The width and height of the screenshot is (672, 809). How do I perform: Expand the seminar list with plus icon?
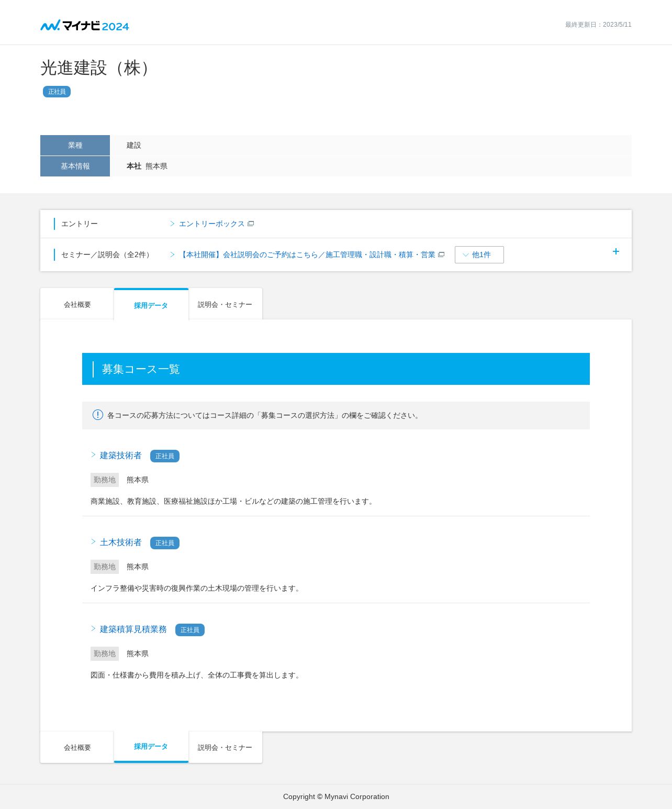(616, 251)
